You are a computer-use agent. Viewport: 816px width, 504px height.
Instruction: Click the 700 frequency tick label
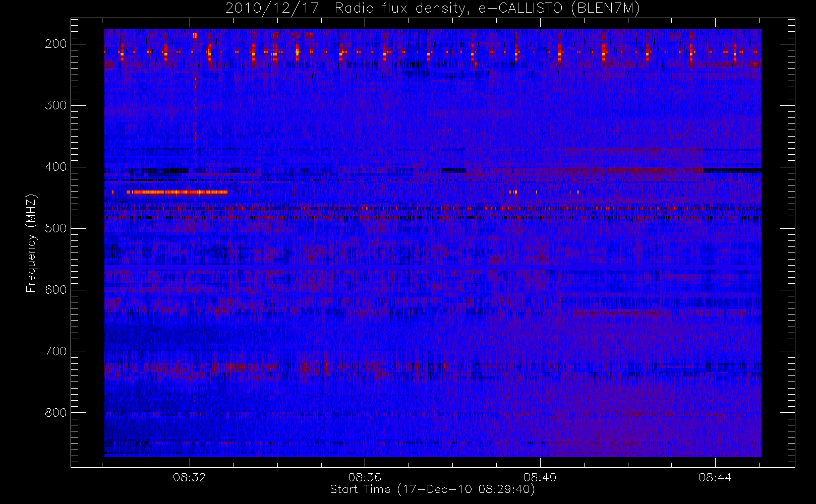(55, 351)
